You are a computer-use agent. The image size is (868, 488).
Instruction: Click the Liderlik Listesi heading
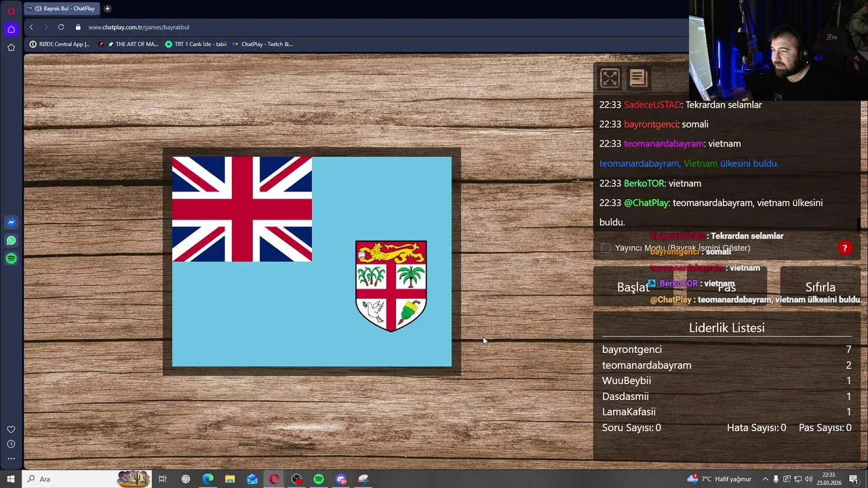(727, 328)
